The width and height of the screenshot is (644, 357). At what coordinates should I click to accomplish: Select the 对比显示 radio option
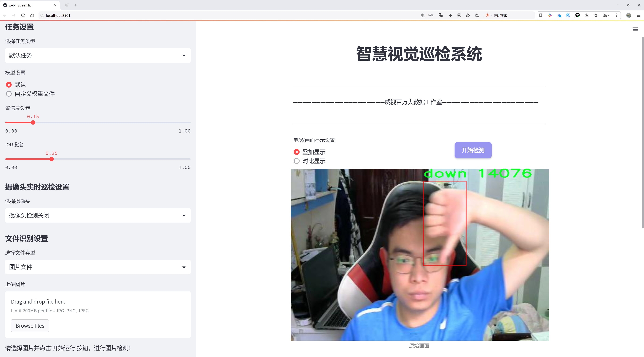[x=309, y=161]
